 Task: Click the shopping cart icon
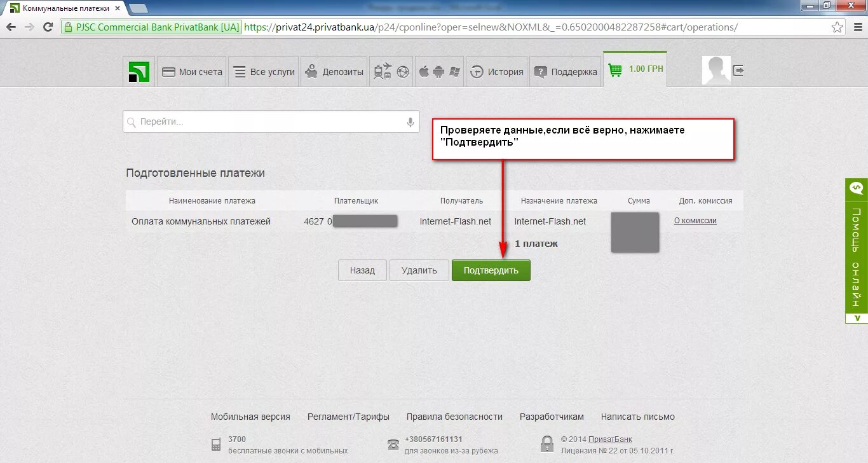[x=614, y=69]
